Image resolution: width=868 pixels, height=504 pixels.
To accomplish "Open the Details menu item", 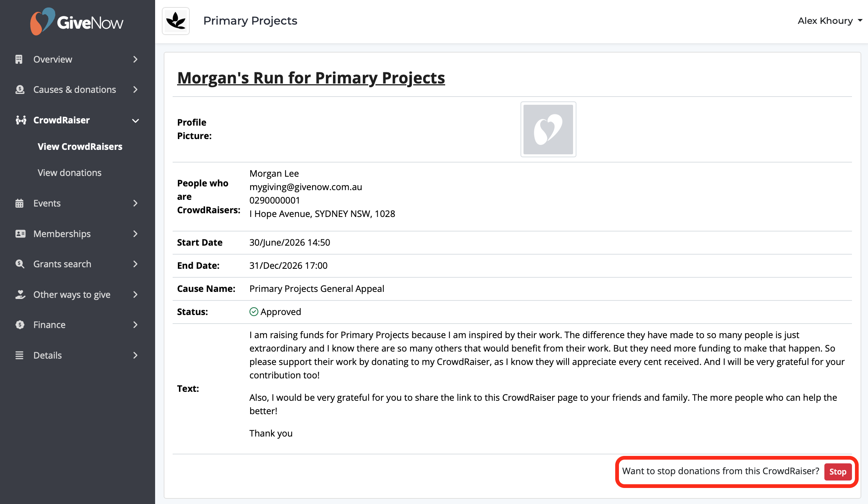I will [78, 355].
